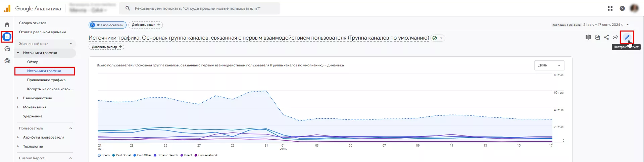The height and width of the screenshot is (162, 644).
Task: Open the date range dropdown arrow
Action: [628, 25]
